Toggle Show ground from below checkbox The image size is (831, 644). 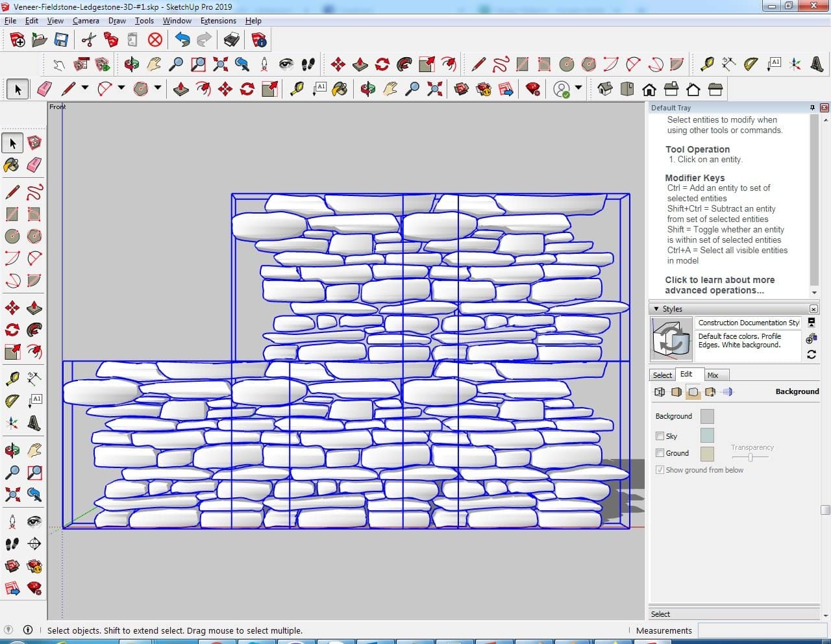(660, 470)
